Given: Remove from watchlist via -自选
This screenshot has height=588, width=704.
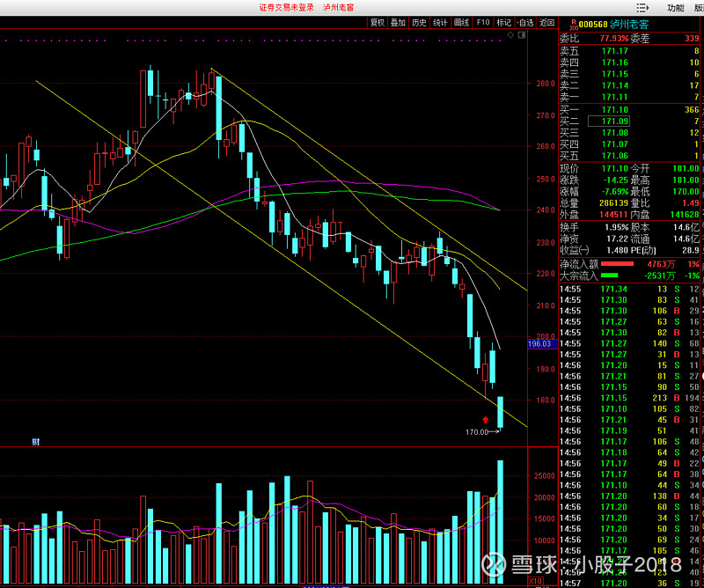Looking at the screenshot, I should pos(524,23).
